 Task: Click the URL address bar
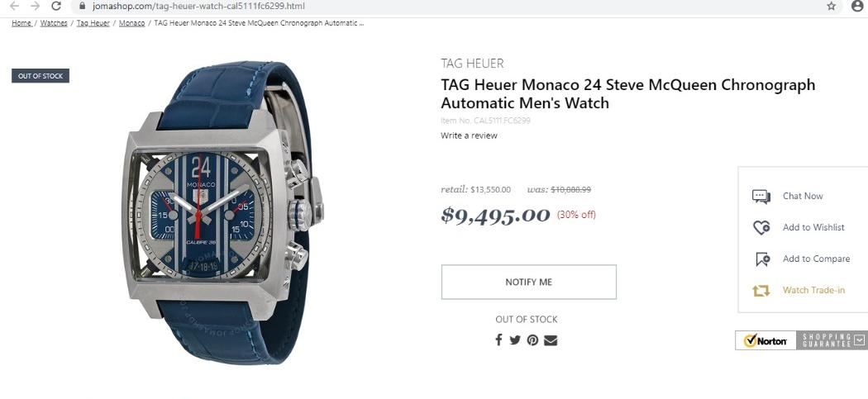point(443,6)
